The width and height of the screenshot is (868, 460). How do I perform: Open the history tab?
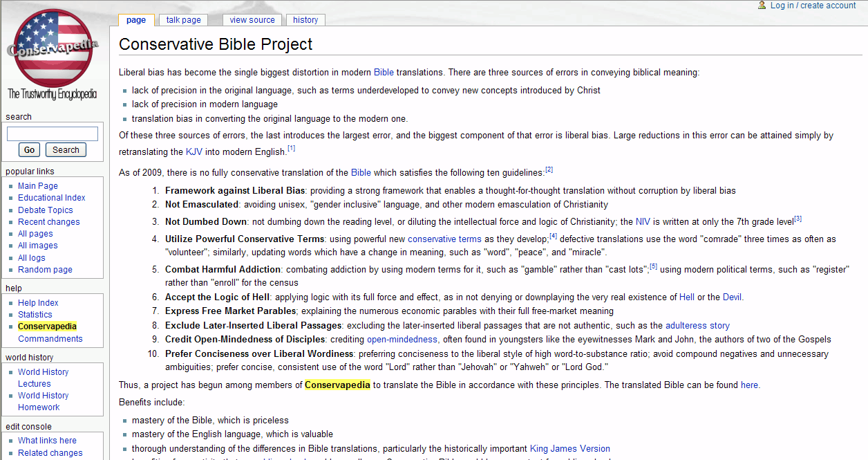[x=305, y=20]
